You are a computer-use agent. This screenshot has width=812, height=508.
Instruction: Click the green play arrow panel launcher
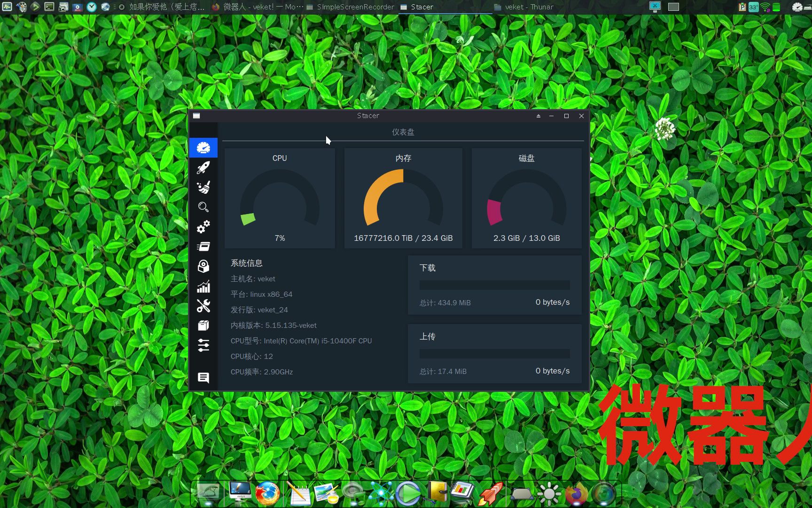pos(35,7)
